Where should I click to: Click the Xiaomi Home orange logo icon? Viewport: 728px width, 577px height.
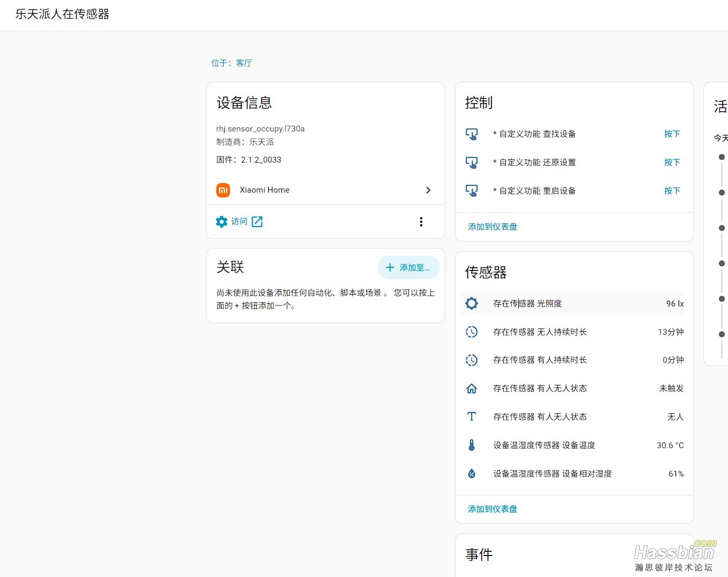(x=223, y=190)
